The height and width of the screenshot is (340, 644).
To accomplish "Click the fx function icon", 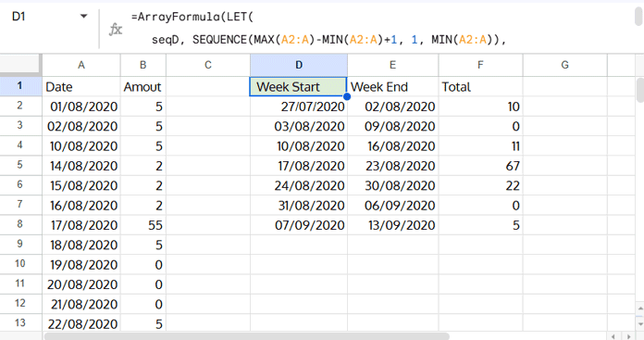I will 116,30.
